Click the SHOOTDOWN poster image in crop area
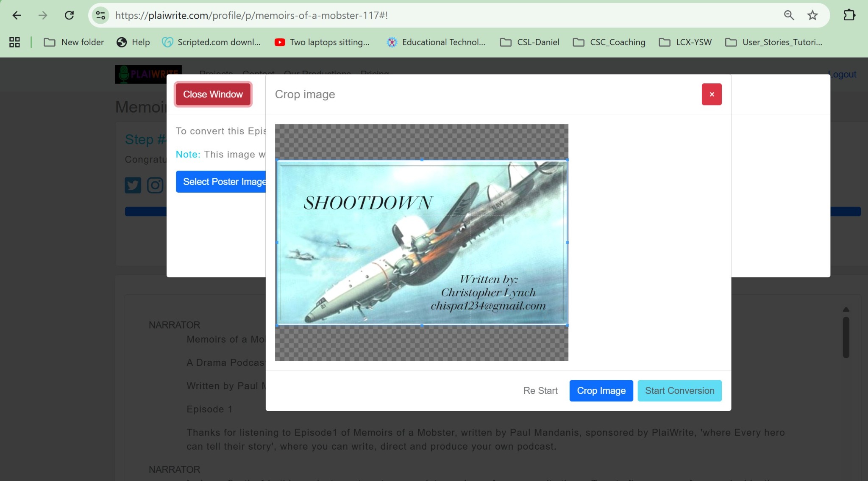The width and height of the screenshot is (868, 481). (x=422, y=243)
